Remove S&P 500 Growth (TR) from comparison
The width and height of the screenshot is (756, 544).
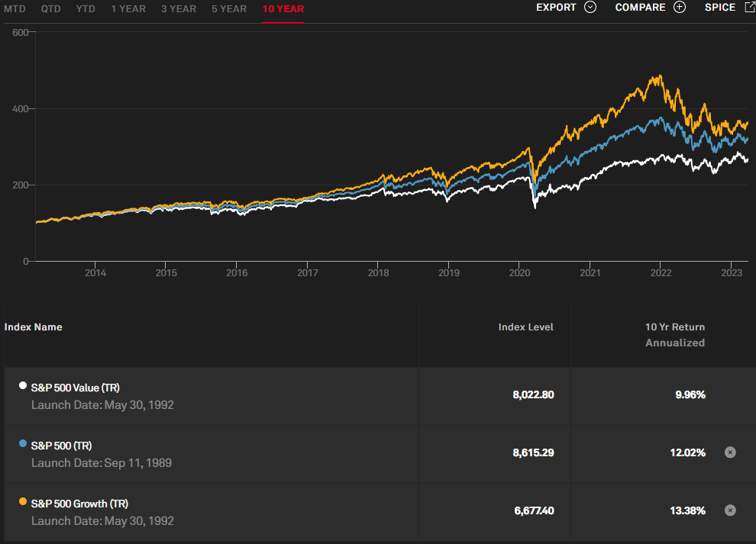[x=730, y=510]
